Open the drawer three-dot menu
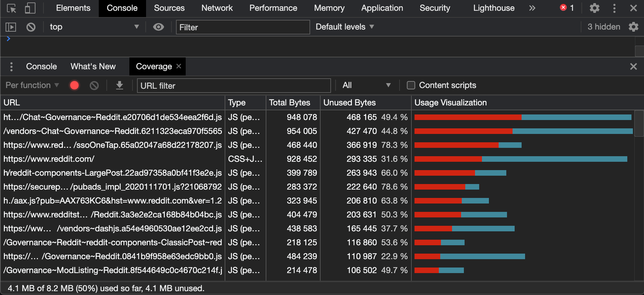 pyautogui.click(x=11, y=66)
